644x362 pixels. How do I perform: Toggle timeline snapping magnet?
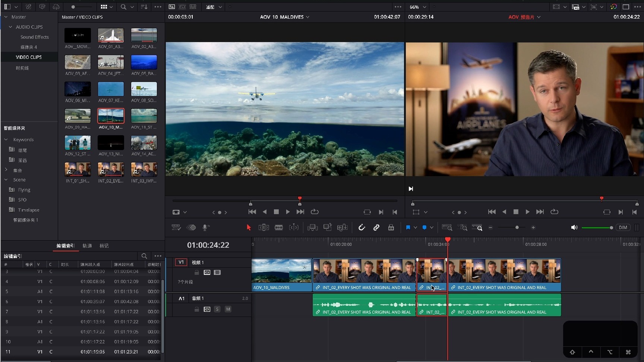(362, 228)
